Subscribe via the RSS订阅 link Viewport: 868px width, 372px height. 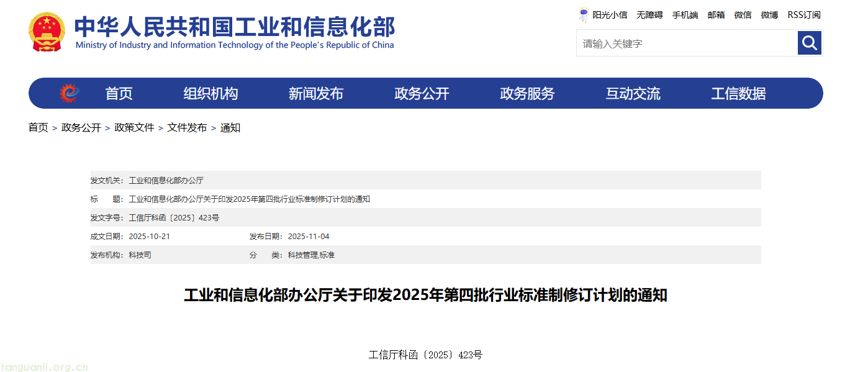(x=803, y=15)
